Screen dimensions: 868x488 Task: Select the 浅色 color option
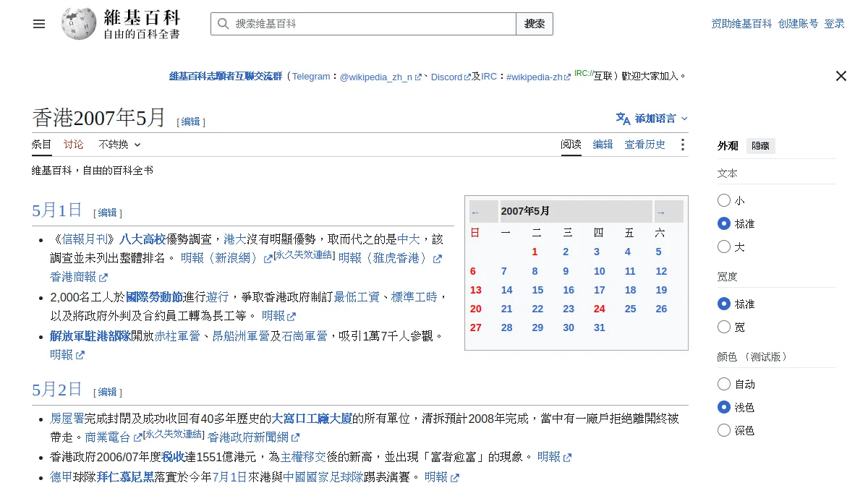coord(724,407)
